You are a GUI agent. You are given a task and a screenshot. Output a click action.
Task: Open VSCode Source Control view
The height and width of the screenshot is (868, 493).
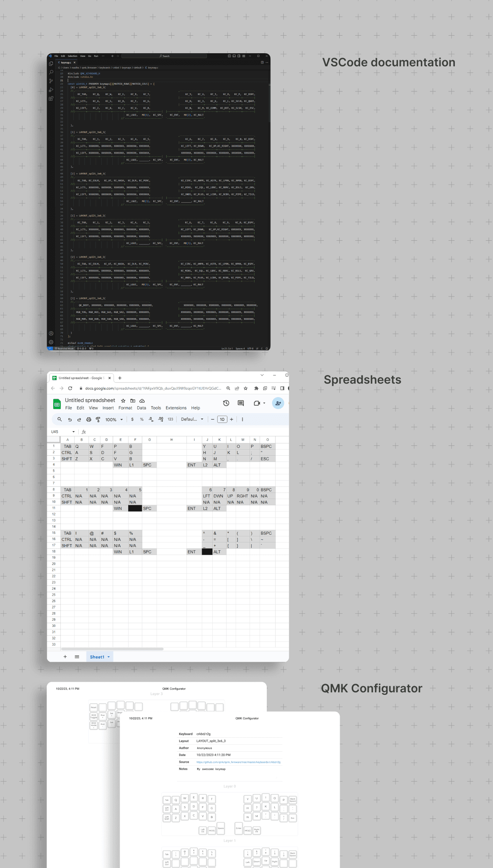pyautogui.click(x=51, y=81)
